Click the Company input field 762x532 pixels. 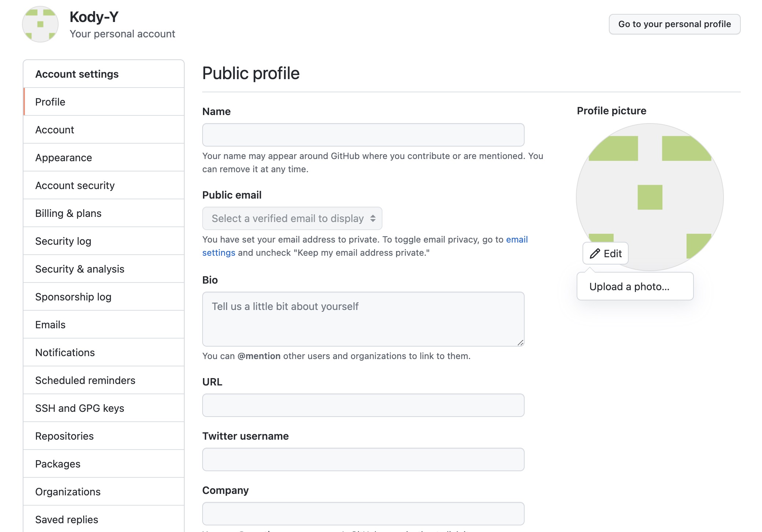(x=363, y=514)
